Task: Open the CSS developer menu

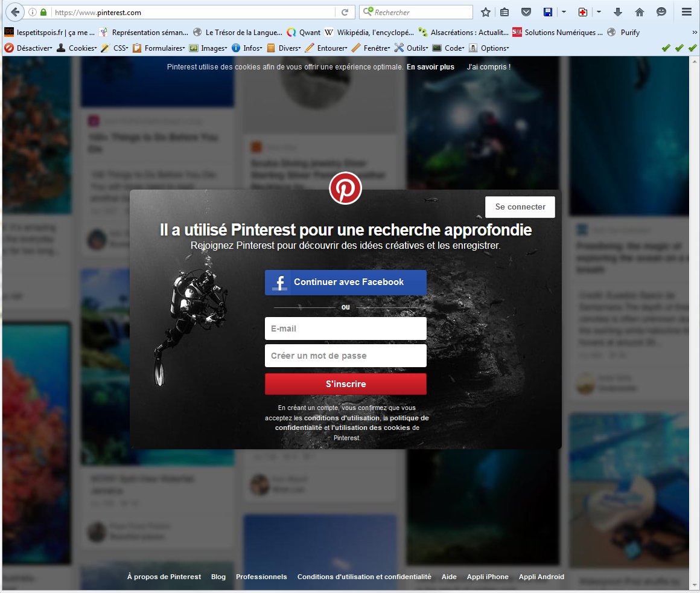Action: coord(115,48)
